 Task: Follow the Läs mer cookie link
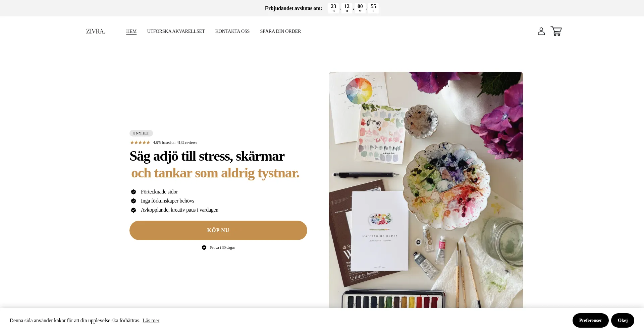[x=151, y=321]
